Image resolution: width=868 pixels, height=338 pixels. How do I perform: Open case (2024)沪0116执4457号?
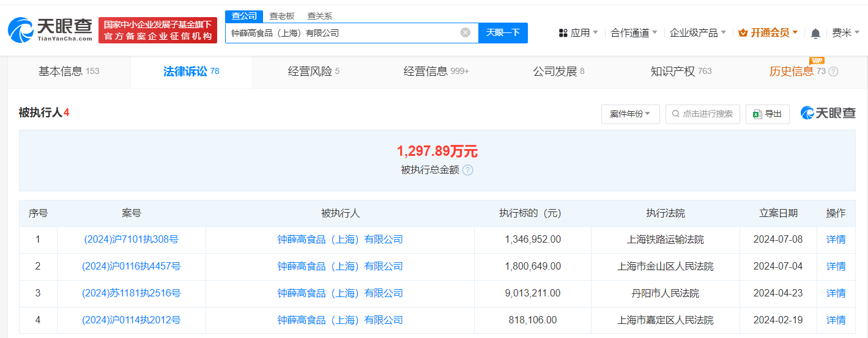pyautogui.click(x=131, y=266)
